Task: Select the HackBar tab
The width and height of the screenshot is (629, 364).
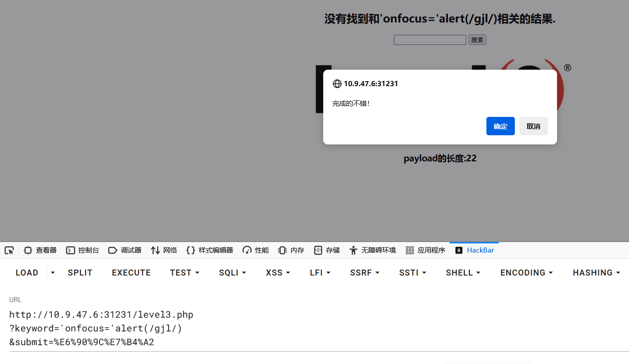Action: pos(475,250)
